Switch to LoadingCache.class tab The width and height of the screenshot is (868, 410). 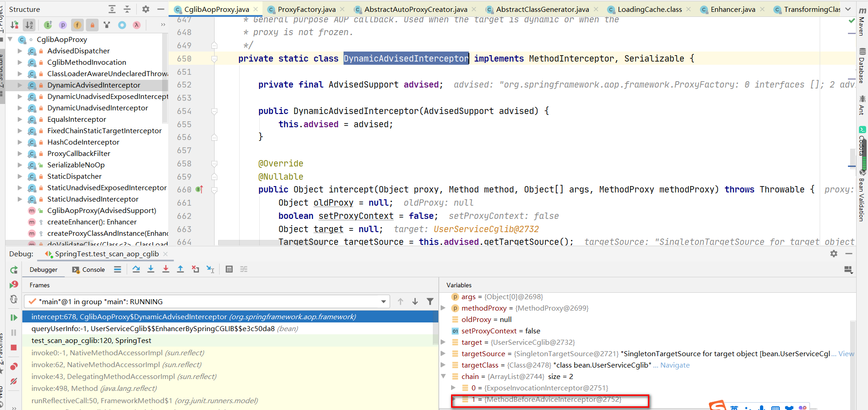coord(650,9)
